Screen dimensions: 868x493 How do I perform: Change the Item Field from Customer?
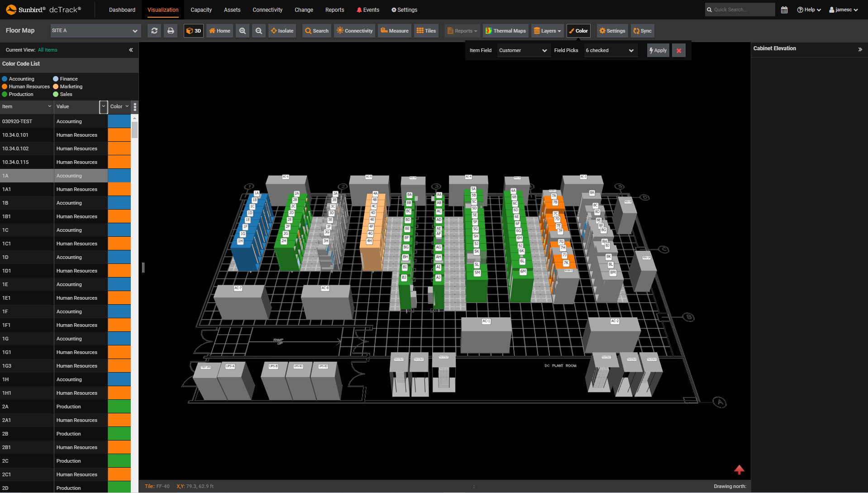click(x=523, y=50)
